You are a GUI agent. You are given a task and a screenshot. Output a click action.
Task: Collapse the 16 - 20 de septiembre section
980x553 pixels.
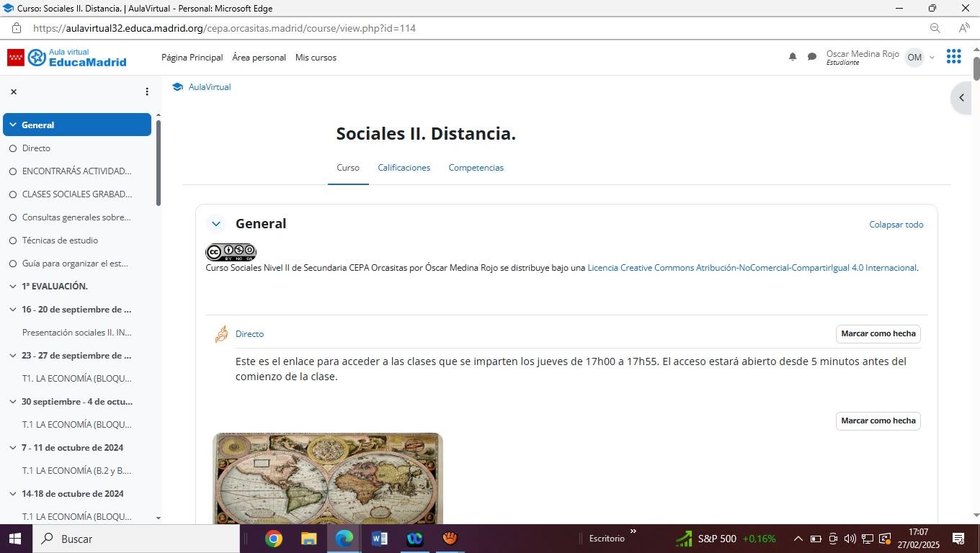click(13, 310)
